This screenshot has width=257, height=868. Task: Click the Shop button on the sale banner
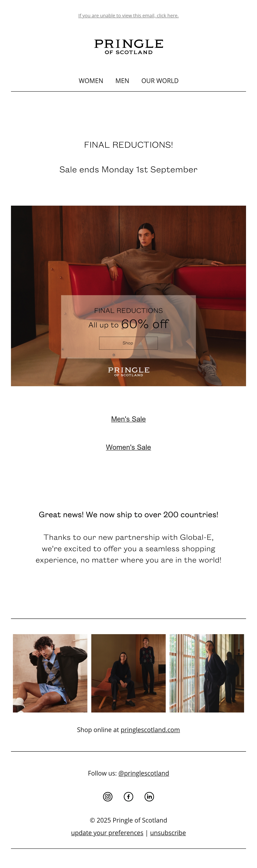coord(128,343)
